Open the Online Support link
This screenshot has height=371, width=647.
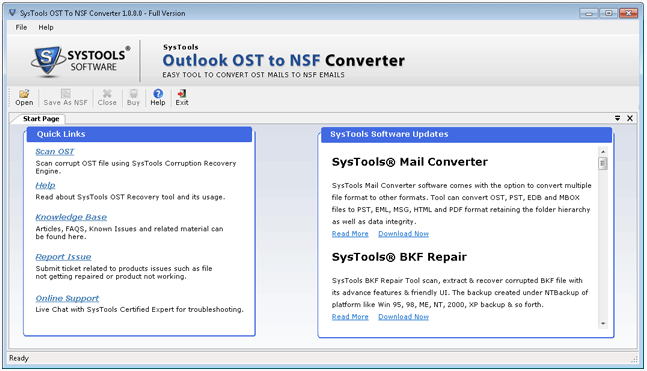[x=67, y=298]
